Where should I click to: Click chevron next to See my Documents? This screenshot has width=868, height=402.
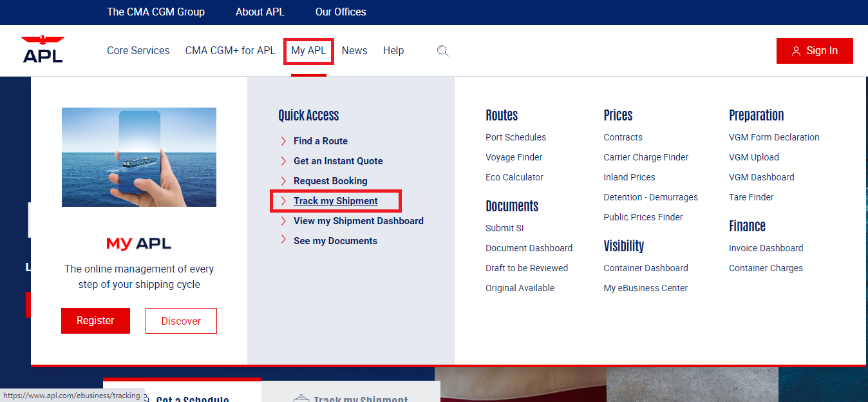tap(283, 241)
